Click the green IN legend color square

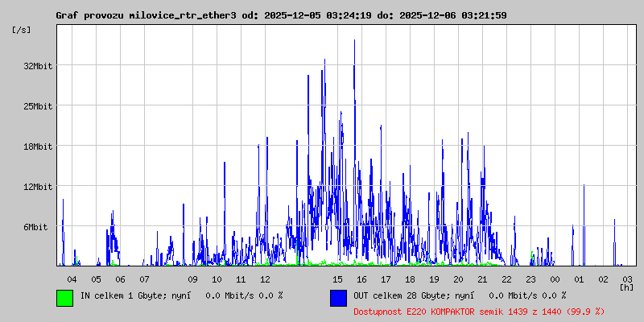(x=64, y=297)
